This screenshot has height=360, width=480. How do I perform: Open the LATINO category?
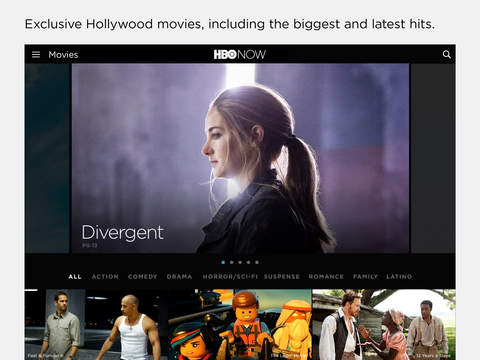pyautogui.click(x=399, y=277)
